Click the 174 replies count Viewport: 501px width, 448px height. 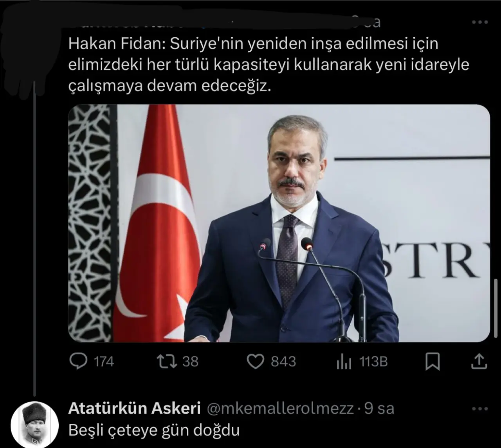tap(104, 361)
